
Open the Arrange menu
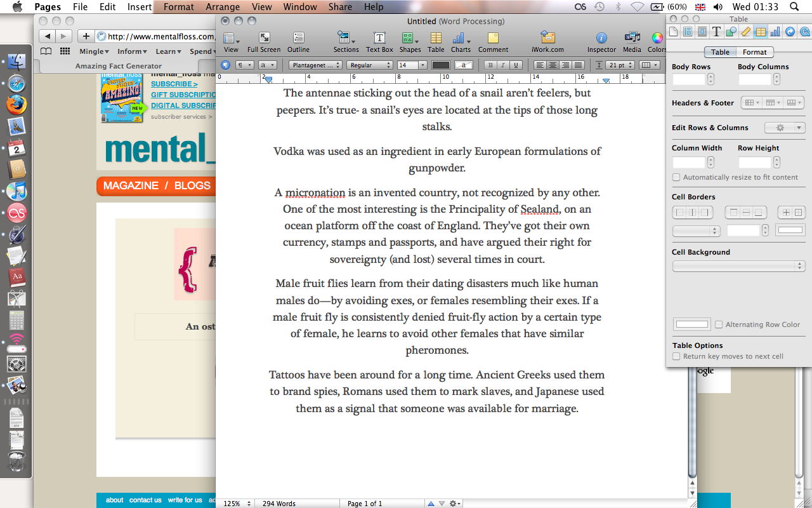coord(223,7)
